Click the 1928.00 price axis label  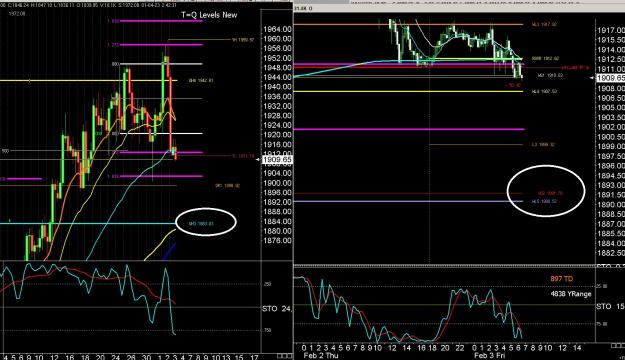coord(277,116)
